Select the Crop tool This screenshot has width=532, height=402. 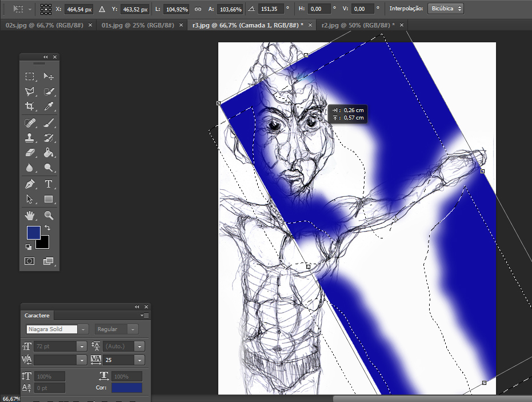pos(30,106)
